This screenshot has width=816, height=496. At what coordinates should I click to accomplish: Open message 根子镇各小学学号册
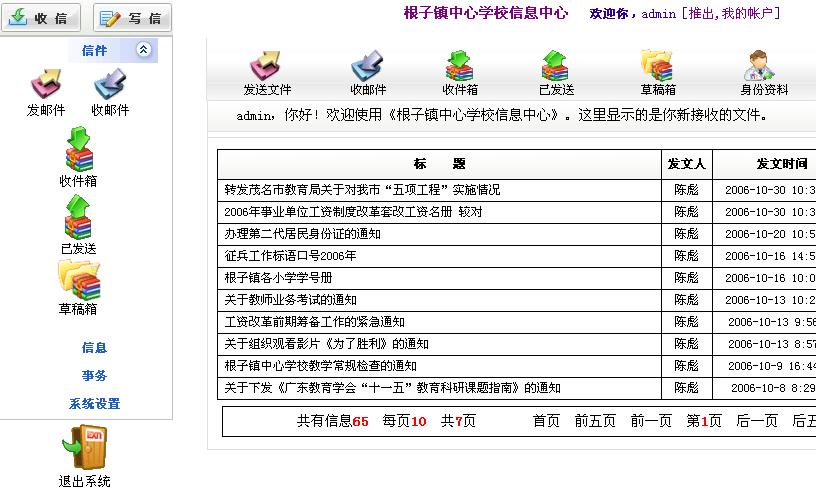coord(278,277)
